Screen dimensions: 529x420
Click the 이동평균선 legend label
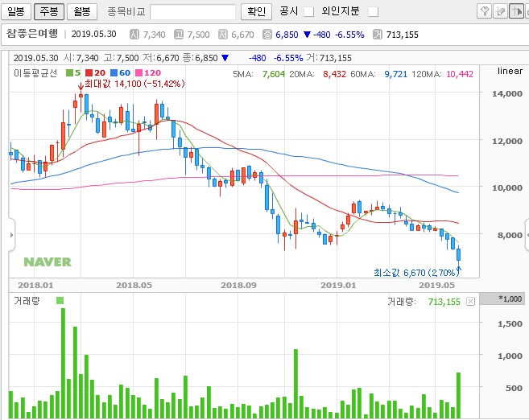point(35,73)
